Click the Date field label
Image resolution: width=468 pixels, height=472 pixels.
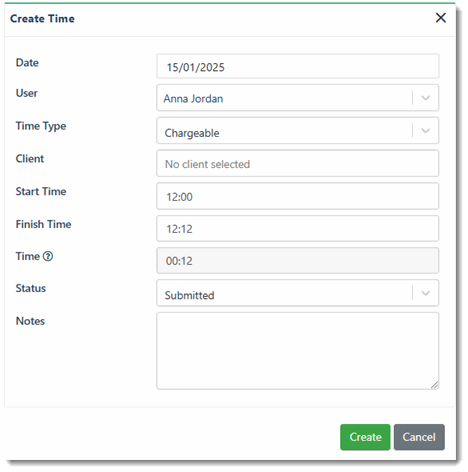point(27,63)
